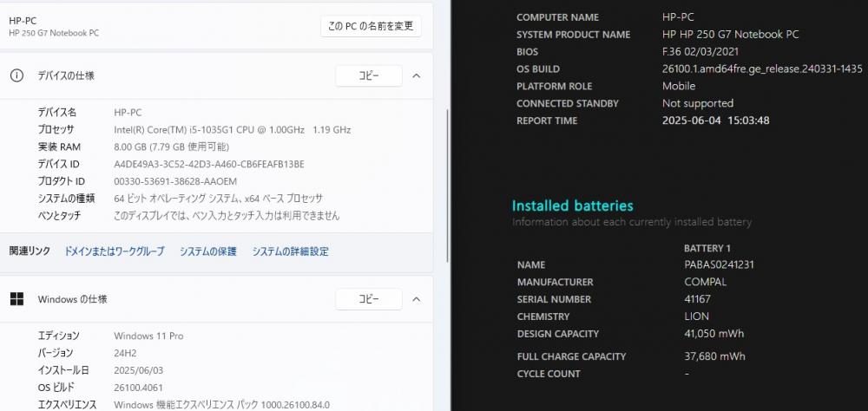Select the version value 24H2
Image resolution: width=868 pixels, height=411 pixels.
[125, 353]
